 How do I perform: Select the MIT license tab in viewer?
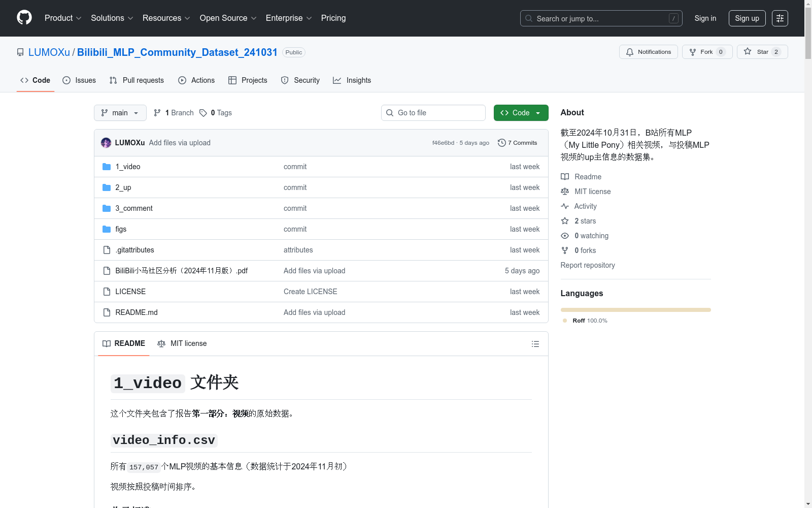click(182, 343)
